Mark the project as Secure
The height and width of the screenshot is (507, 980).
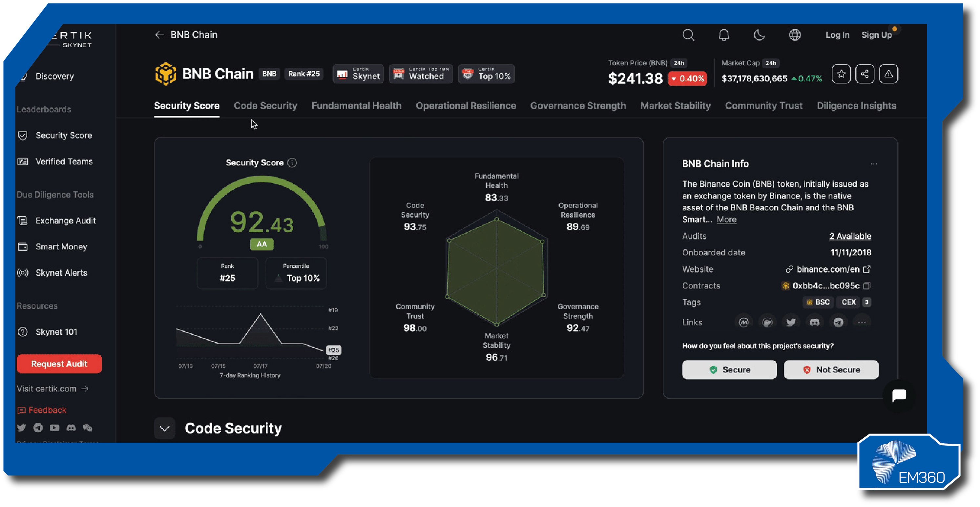[x=729, y=370]
